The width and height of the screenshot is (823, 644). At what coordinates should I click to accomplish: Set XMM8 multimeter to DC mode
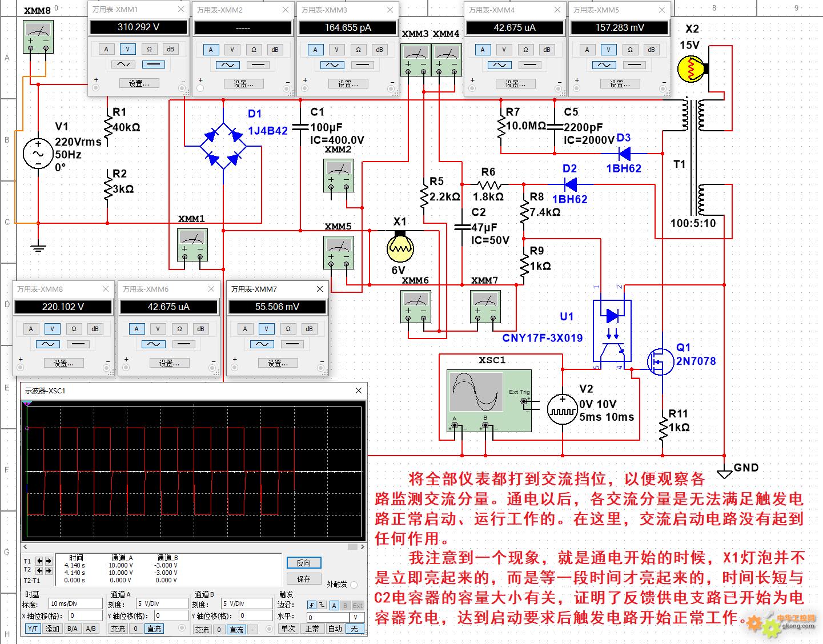click(x=78, y=344)
